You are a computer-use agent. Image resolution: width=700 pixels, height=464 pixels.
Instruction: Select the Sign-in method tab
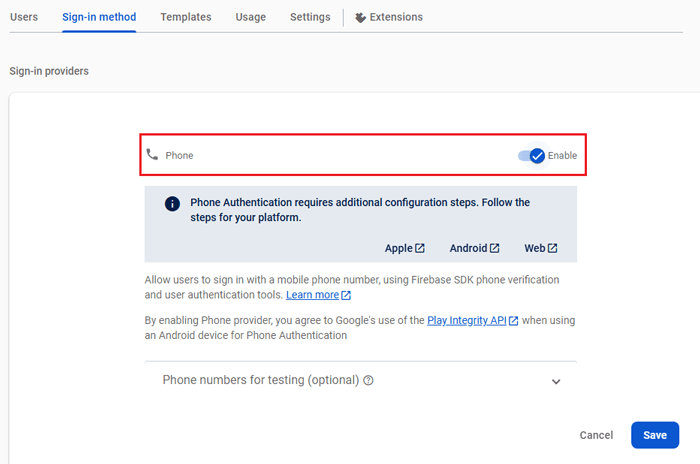(x=99, y=17)
